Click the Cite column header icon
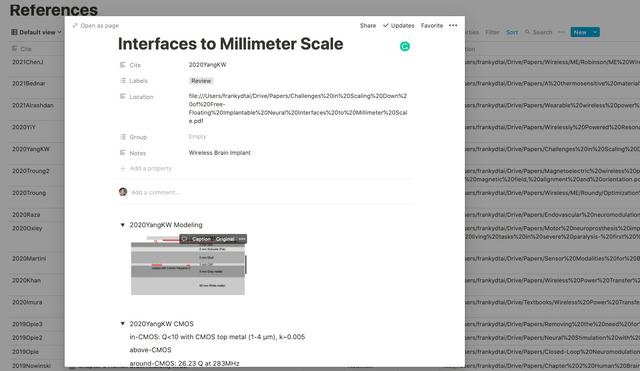The width and height of the screenshot is (640, 371). pyautogui.click(x=15, y=49)
